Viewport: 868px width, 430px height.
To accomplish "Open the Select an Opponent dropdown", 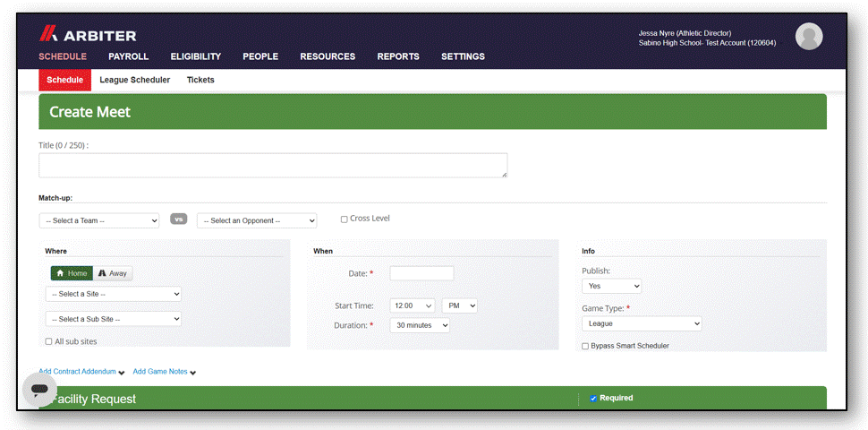I will click(x=257, y=220).
